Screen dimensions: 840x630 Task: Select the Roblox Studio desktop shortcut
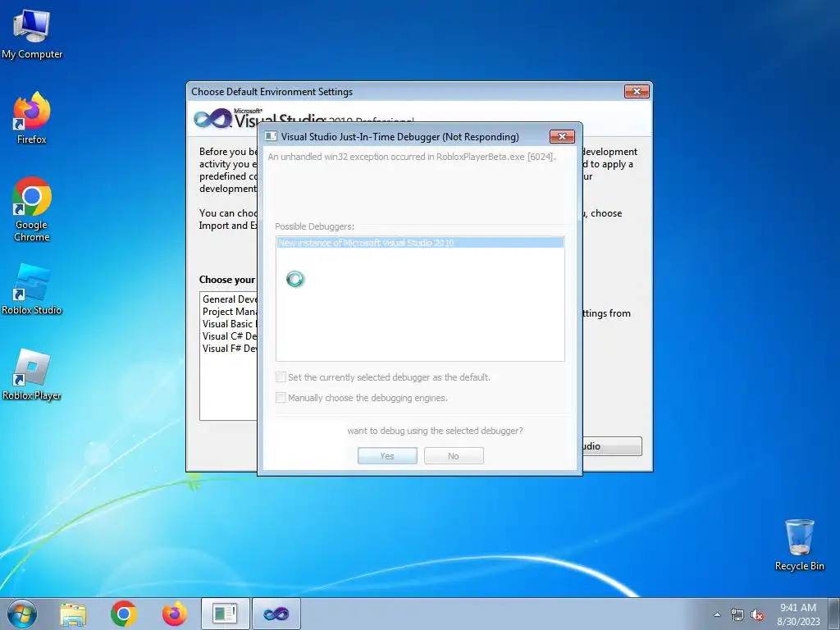[x=32, y=290]
